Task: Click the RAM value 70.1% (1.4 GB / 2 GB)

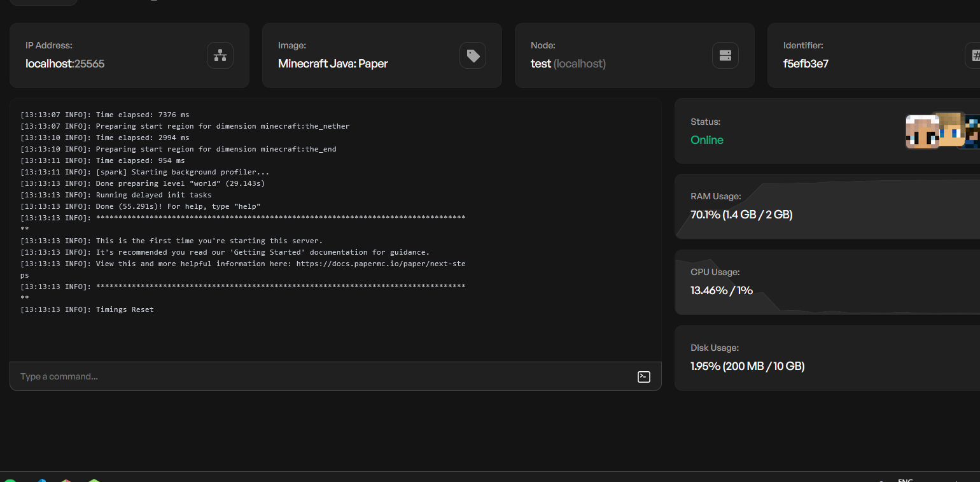Action: coord(741,215)
